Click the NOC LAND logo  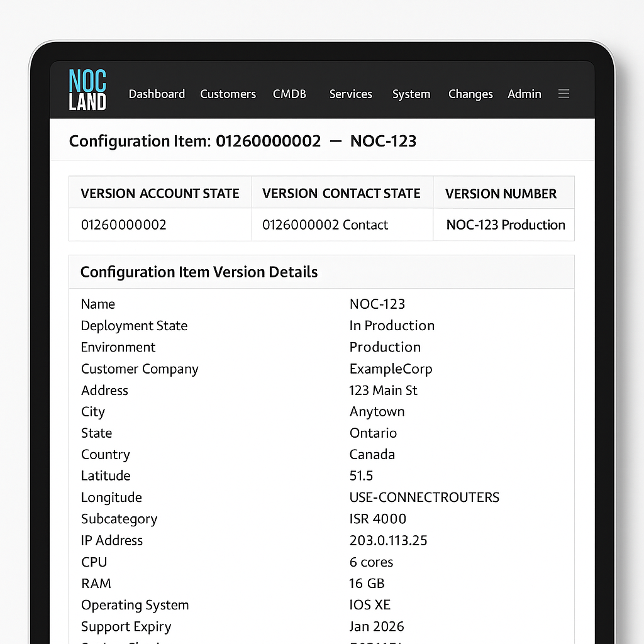tap(87, 90)
